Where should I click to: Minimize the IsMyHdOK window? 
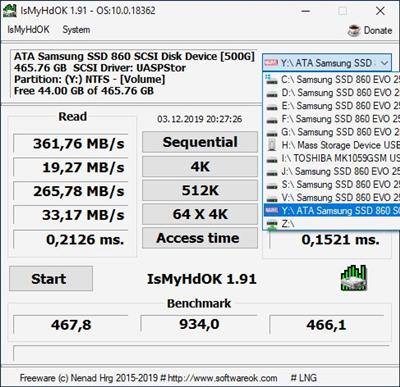(x=305, y=11)
